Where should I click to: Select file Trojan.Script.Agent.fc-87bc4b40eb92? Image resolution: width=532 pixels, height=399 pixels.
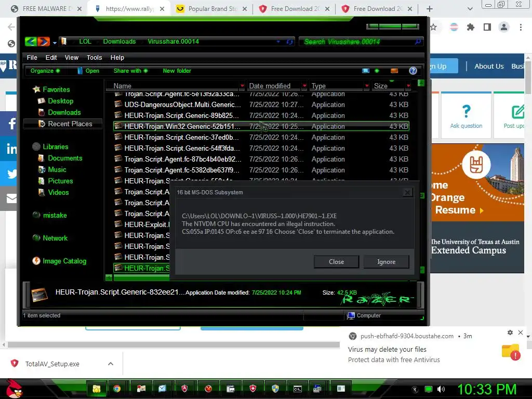point(261,159)
